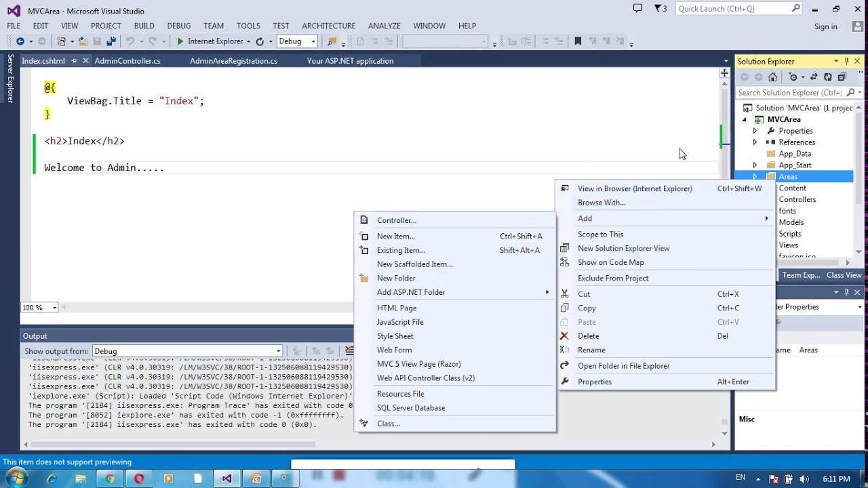
Task: Open the ARCHITECTURE menu
Action: (x=328, y=26)
